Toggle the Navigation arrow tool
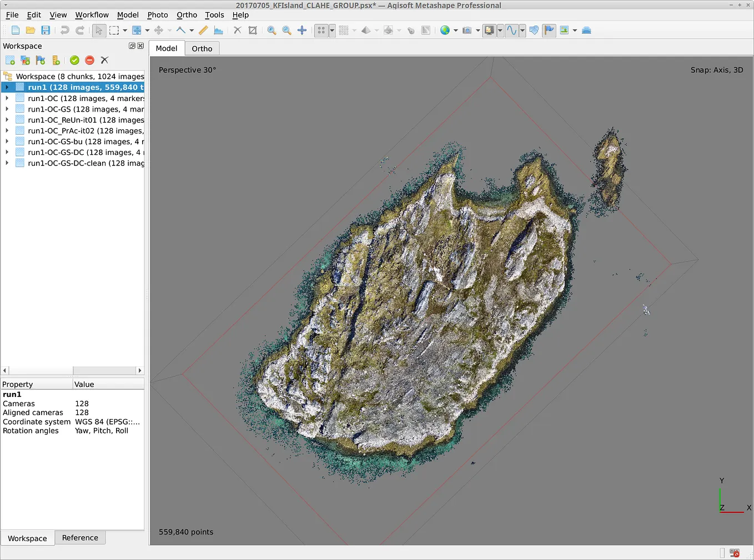754x560 pixels. pyautogui.click(x=99, y=31)
